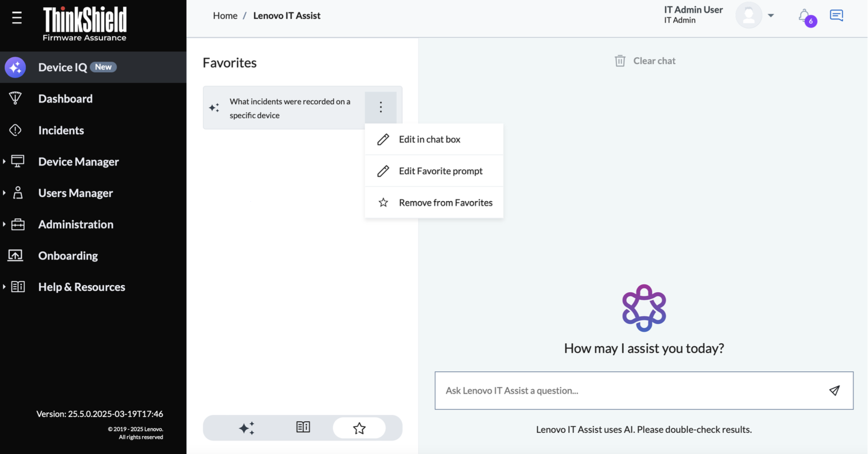868x454 pixels.
Task: Toggle the three-dot menu on favorite prompt
Action: point(381,107)
